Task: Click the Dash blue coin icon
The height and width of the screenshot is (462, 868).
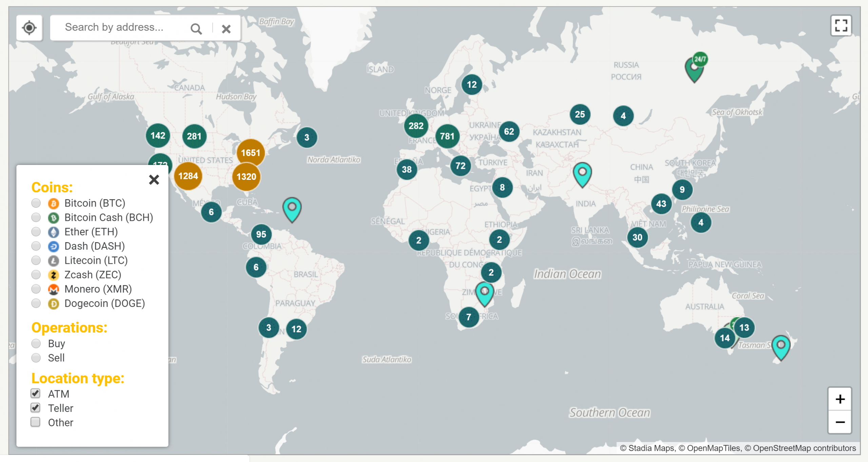Action: 54,247
